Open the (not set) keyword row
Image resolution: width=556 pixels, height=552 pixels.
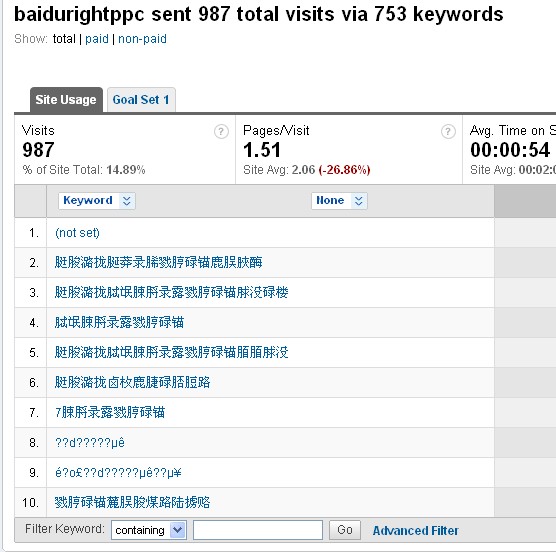(x=77, y=233)
